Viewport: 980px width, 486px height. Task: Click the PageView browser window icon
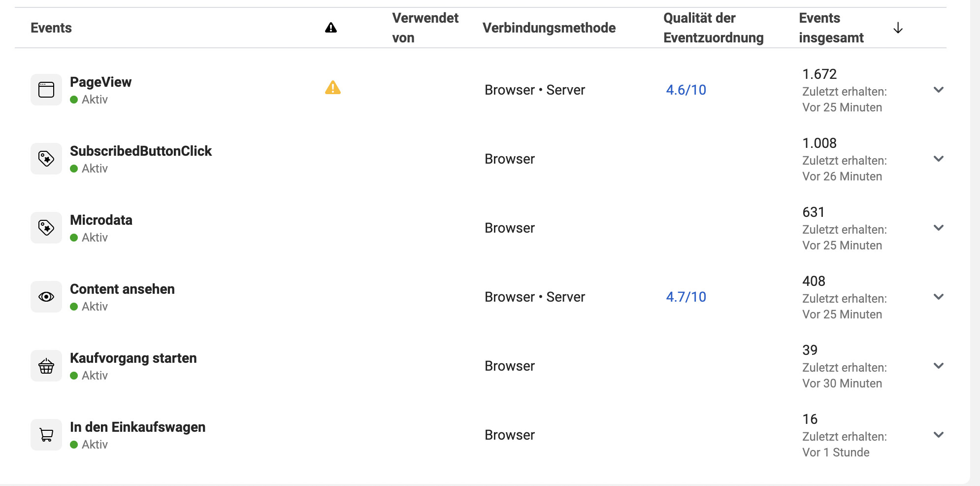pyautogui.click(x=46, y=90)
